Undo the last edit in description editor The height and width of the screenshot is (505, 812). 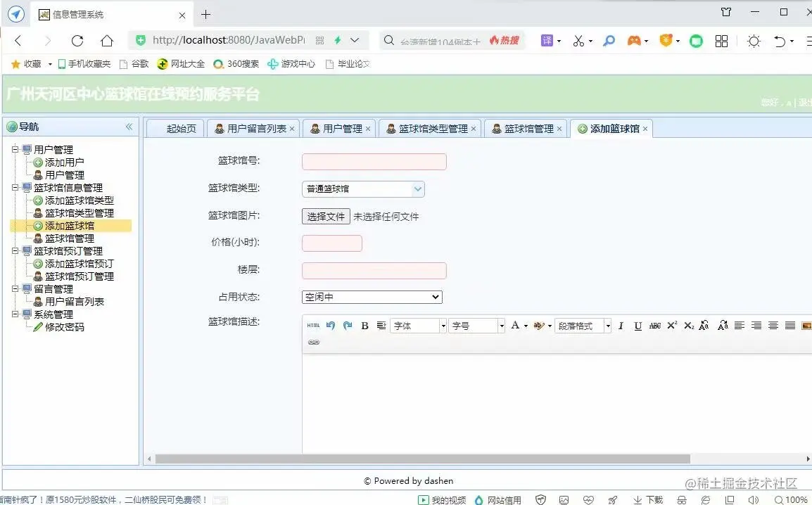tap(331, 326)
